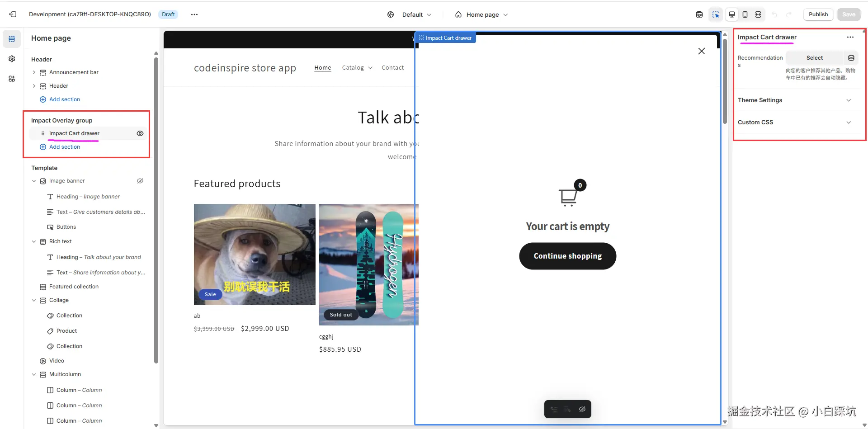Click the Video section icon
The image size is (868, 429).
pos(43,361)
